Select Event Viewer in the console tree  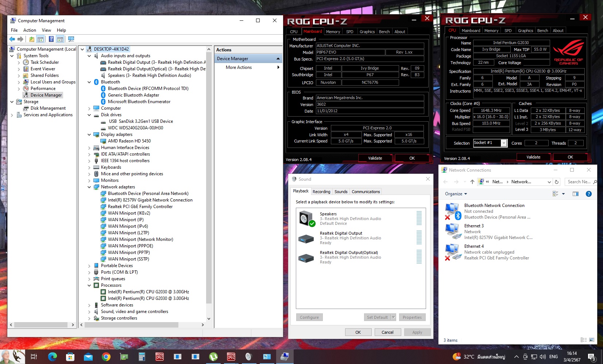(43, 69)
